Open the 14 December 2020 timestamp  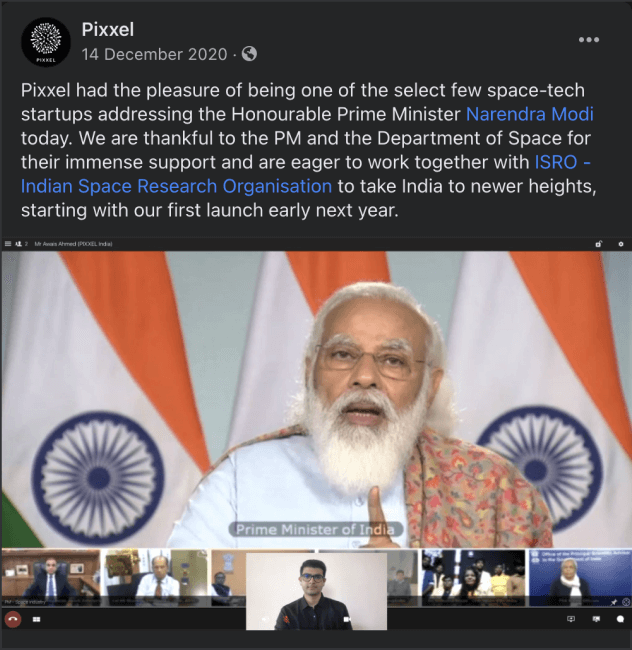154,54
